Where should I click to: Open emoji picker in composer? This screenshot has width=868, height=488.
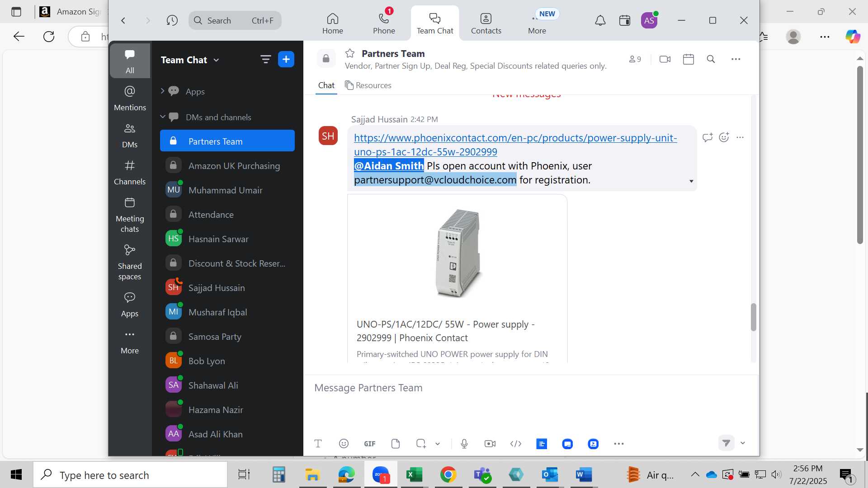(x=344, y=444)
